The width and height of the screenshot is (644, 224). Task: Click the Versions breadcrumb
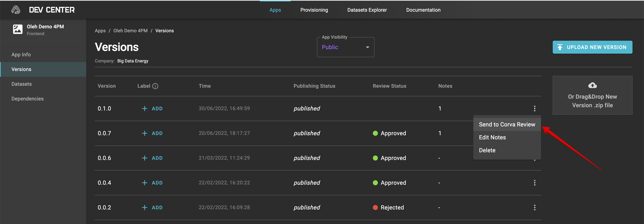pyautogui.click(x=164, y=31)
